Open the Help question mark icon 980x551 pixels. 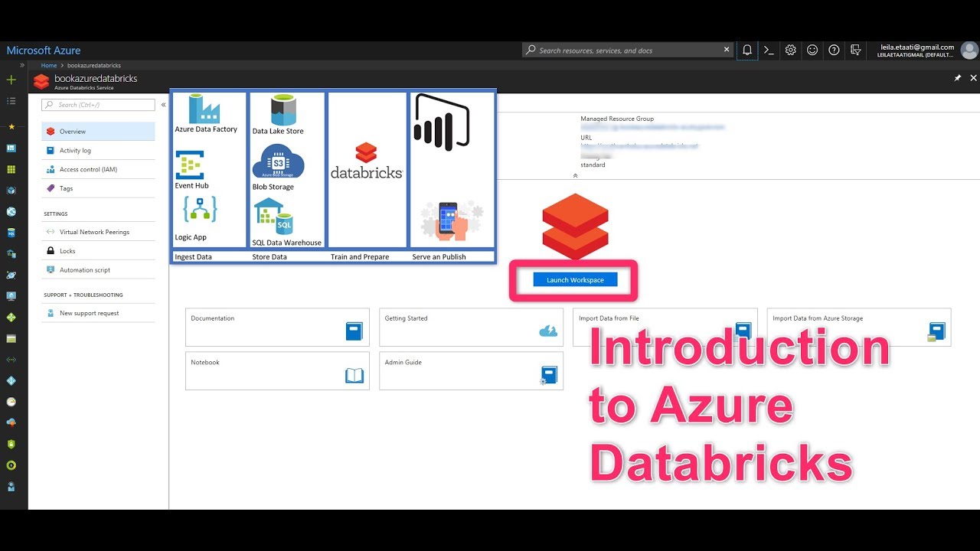[x=834, y=50]
